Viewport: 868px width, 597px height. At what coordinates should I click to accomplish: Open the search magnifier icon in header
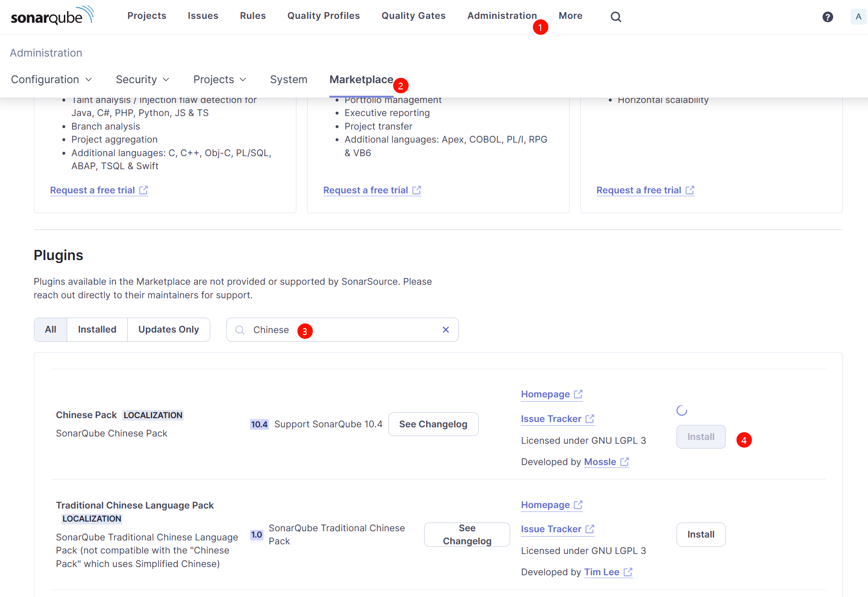tap(616, 17)
